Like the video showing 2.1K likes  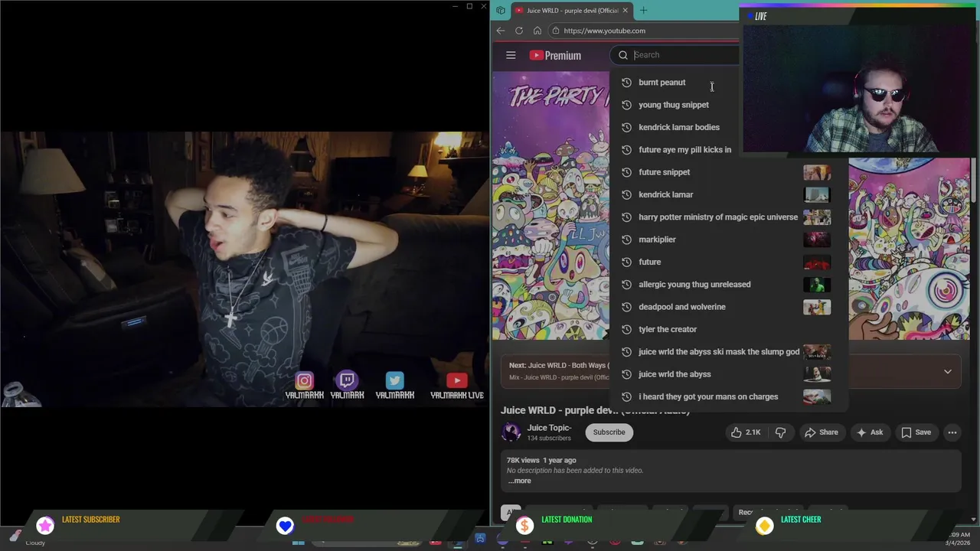[744, 432]
